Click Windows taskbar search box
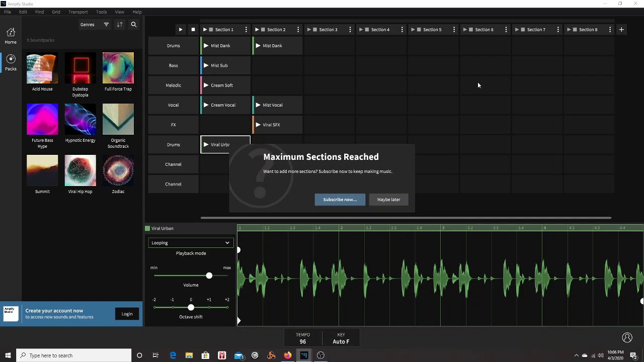 coord(74,355)
